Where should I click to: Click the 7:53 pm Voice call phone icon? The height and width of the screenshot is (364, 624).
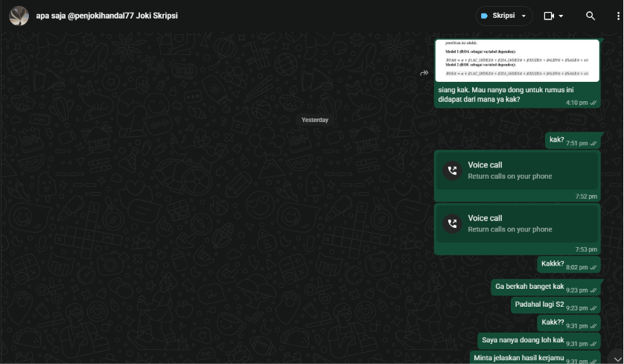coord(453,223)
